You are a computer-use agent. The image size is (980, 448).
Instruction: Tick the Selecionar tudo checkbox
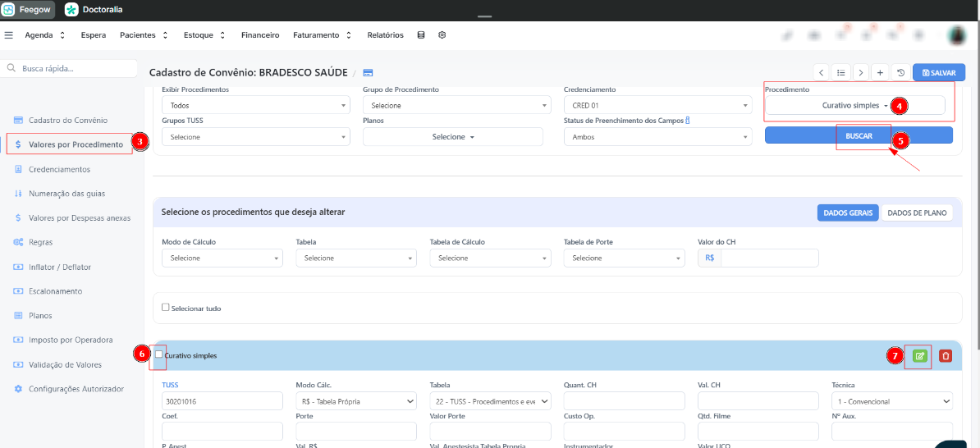165,308
